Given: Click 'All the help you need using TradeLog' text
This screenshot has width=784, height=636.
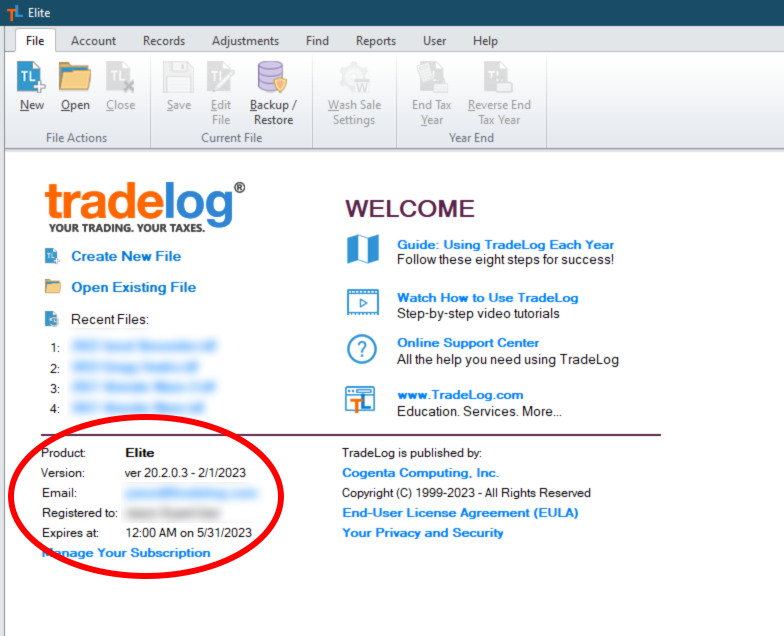Looking at the screenshot, I should click(508, 360).
